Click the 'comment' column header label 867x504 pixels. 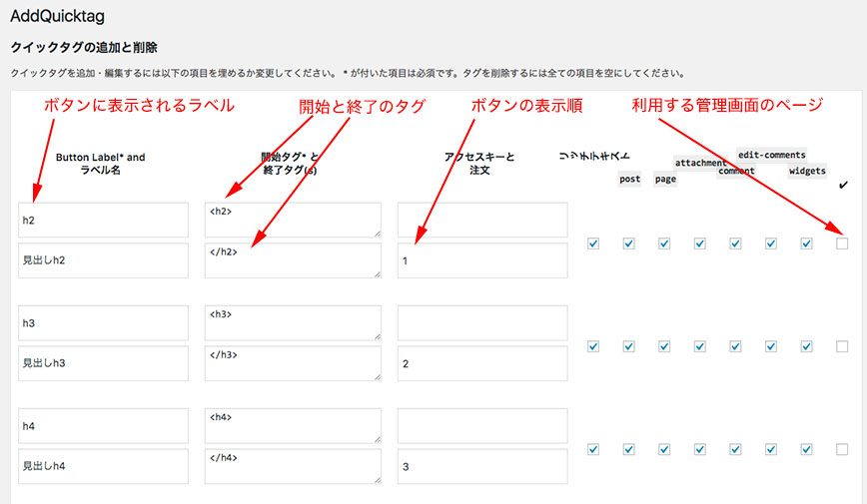(x=736, y=171)
